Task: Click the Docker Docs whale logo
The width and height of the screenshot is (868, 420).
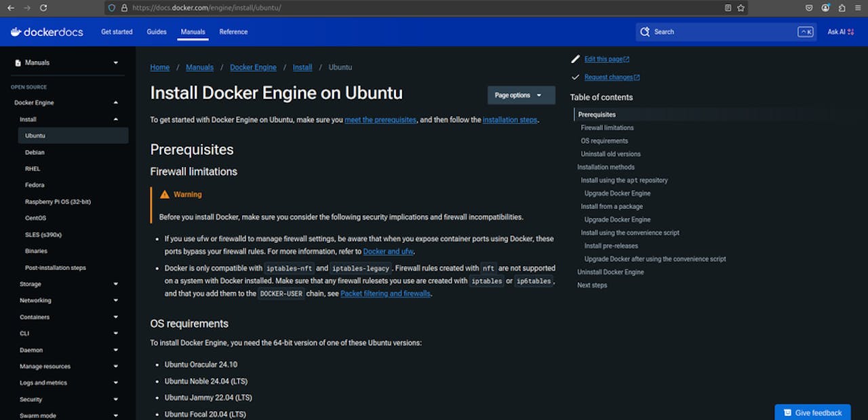Action: pos(16,32)
